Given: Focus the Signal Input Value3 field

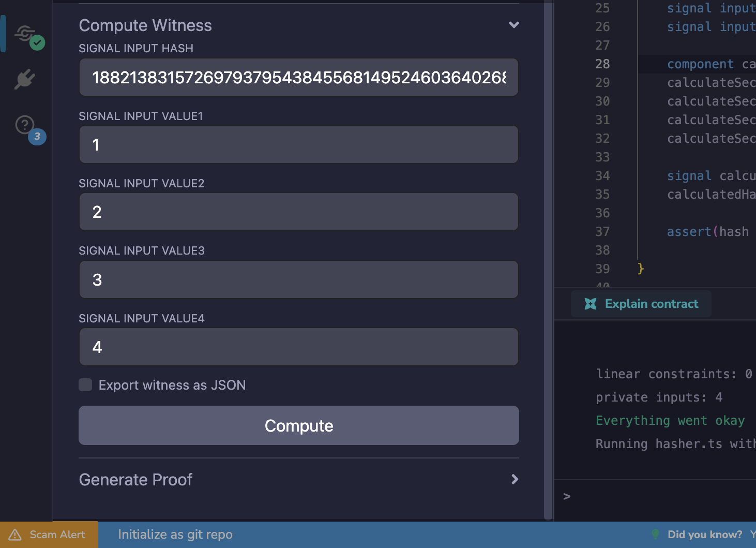Looking at the screenshot, I should [x=299, y=279].
